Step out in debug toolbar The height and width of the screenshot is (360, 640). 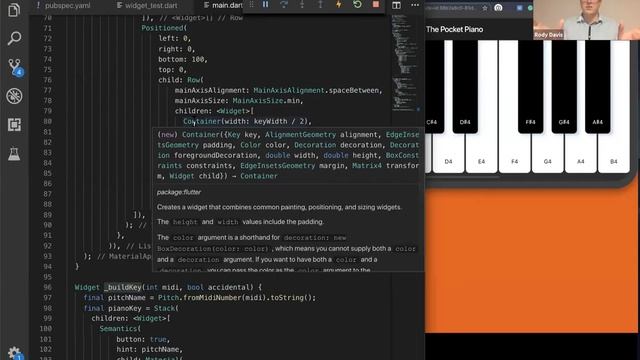320,5
